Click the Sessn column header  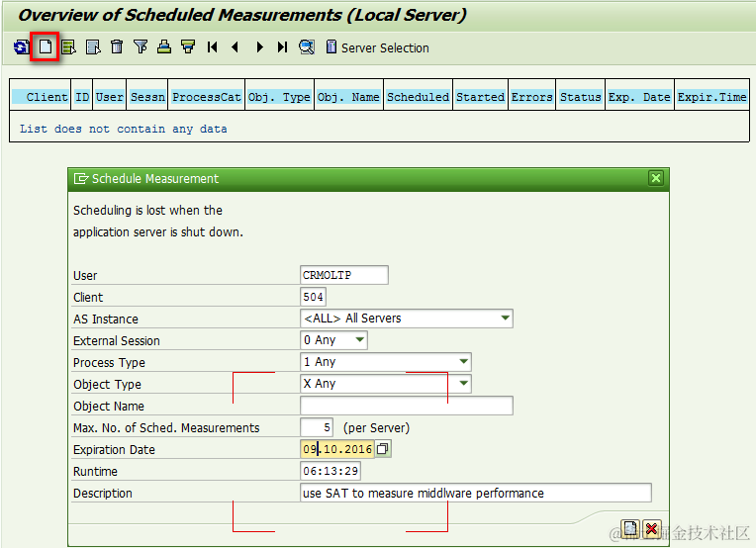(147, 97)
